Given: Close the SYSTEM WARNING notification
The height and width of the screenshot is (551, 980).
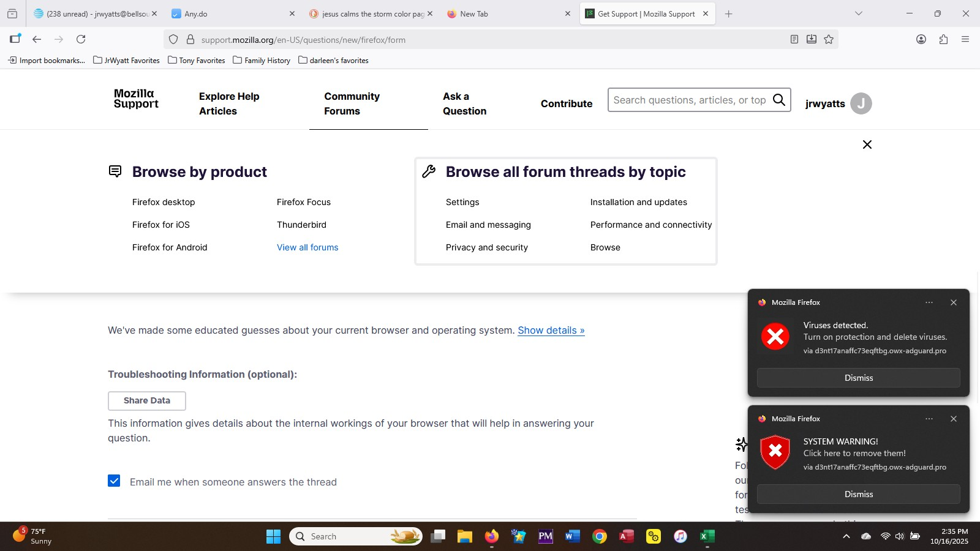Looking at the screenshot, I should [x=954, y=419].
